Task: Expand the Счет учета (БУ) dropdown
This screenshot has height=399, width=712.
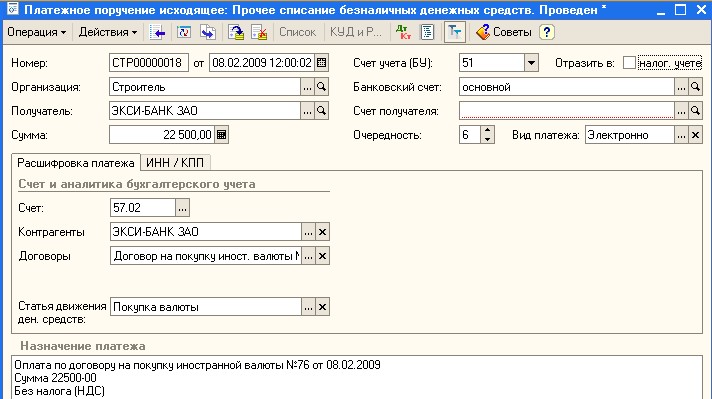Action: pos(531,63)
